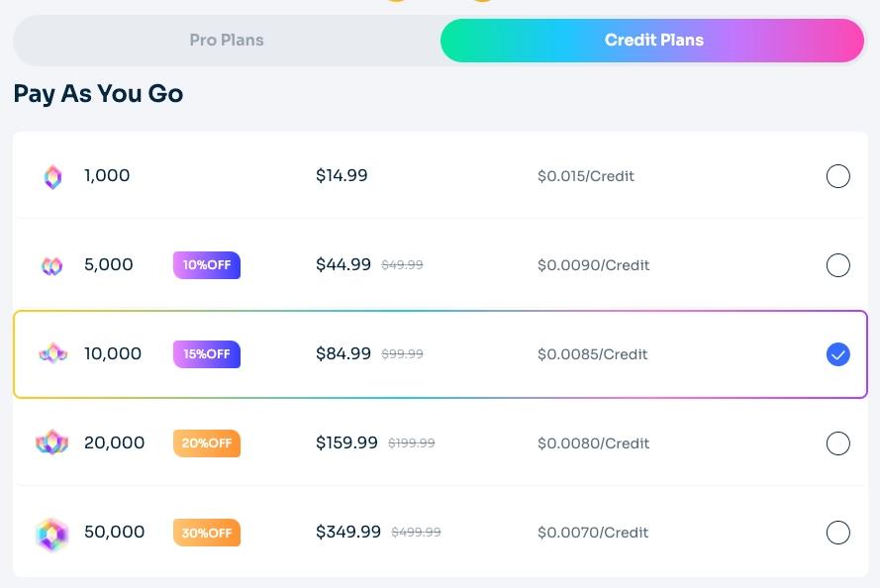Select the highlighted 10,000 credits row
The image size is (880, 588).
[440, 354]
